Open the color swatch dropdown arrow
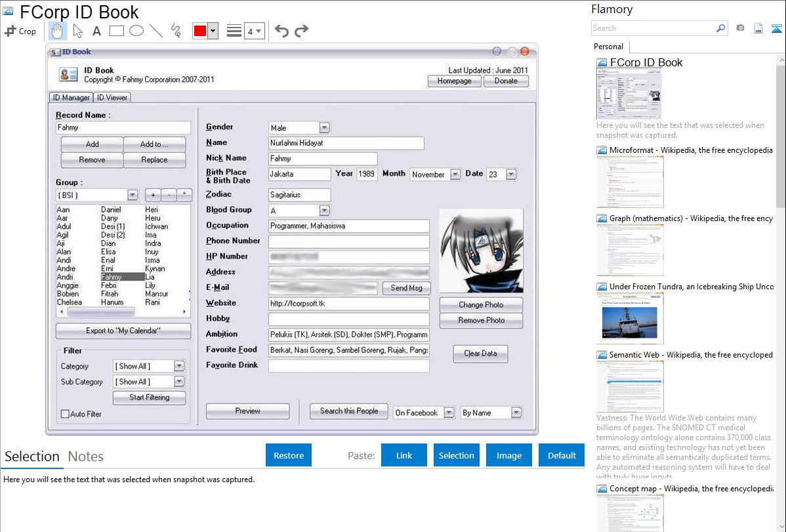Image resolution: width=786 pixels, height=532 pixels. click(213, 31)
